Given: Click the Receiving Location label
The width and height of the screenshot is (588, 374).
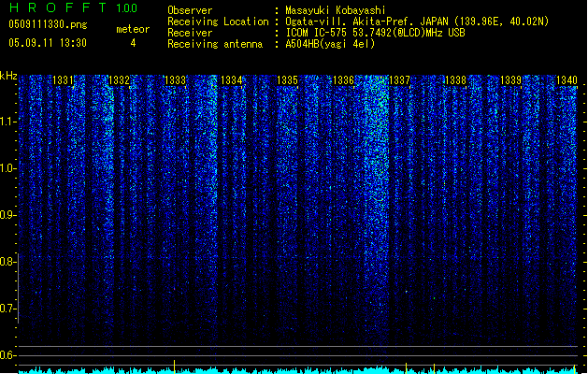Looking at the screenshot, I should (x=218, y=22).
